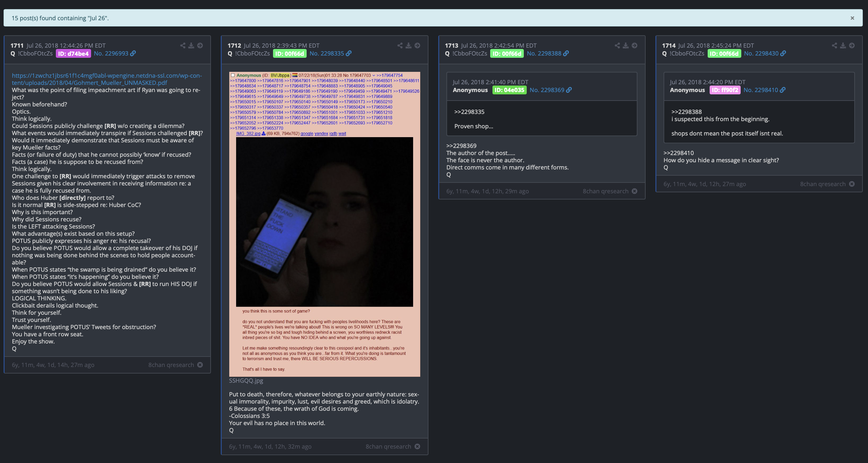Open quoted post No. 2298410 link

(x=761, y=90)
